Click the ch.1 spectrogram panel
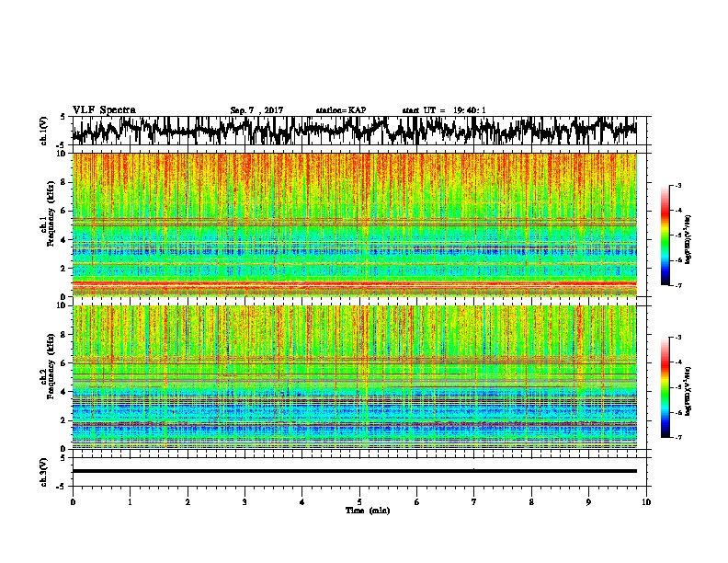 pos(354,224)
